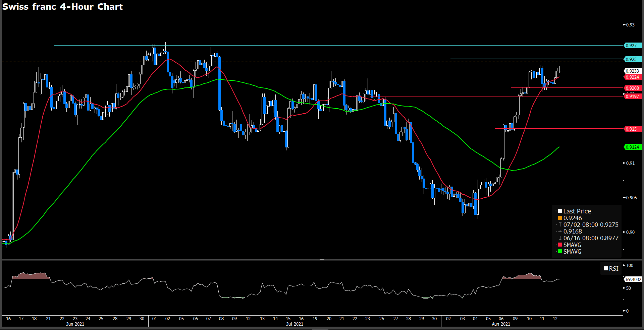Click the white Last Price legend swatch
The width and height of the screenshot is (644, 330).
(560, 211)
